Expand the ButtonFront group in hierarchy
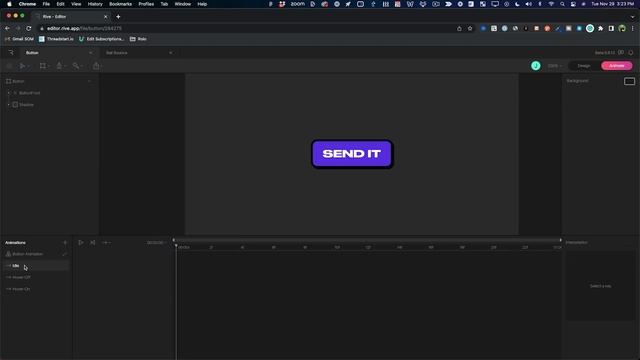 point(9,93)
